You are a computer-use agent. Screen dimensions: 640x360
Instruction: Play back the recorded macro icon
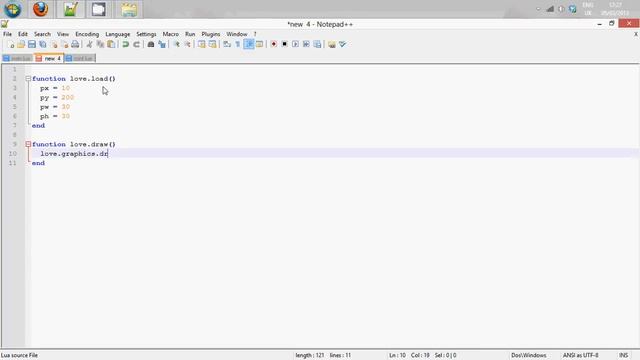[295, 44]
